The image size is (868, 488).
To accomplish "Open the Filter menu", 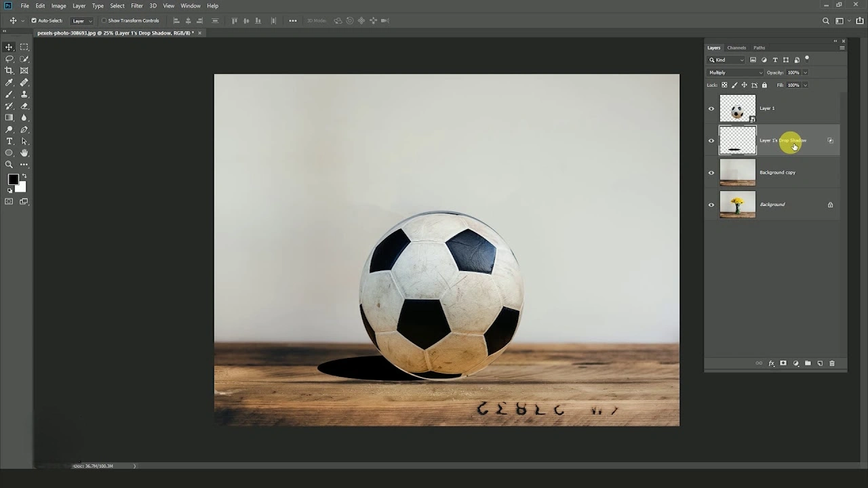I will [136, 5].
